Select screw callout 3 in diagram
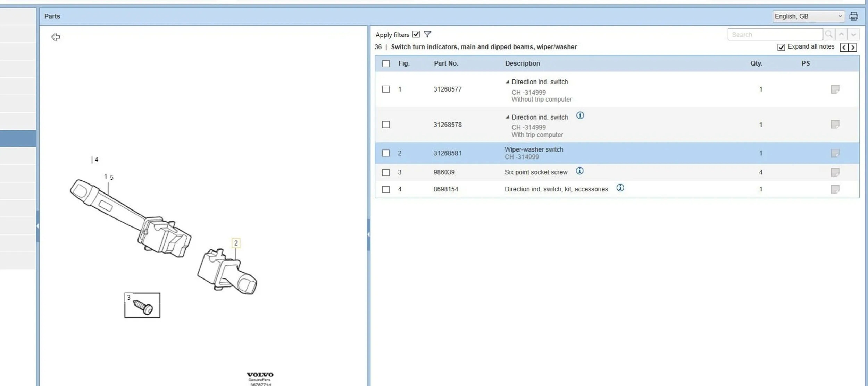This screenshot has height=386, width=868. tap(129, 298)
